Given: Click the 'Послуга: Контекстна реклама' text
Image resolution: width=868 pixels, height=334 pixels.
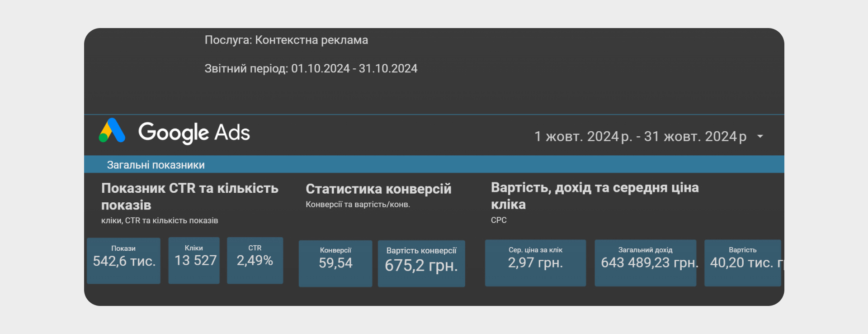Looking at the screenshot, I should pos(286,40).
